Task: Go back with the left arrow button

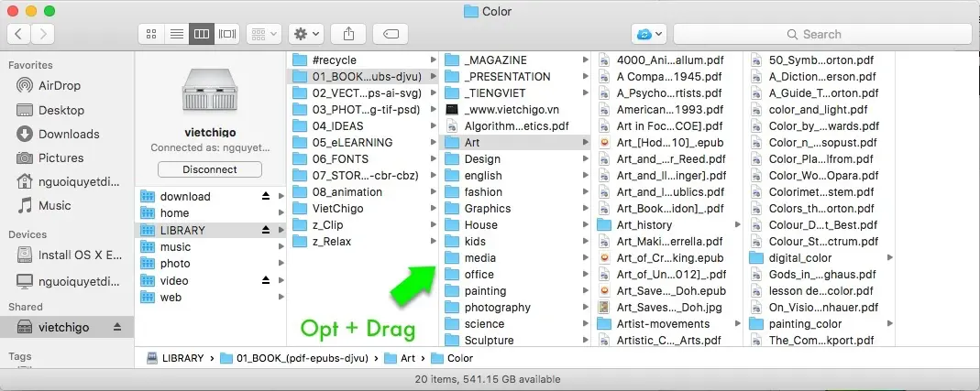Action: point(19,34)
